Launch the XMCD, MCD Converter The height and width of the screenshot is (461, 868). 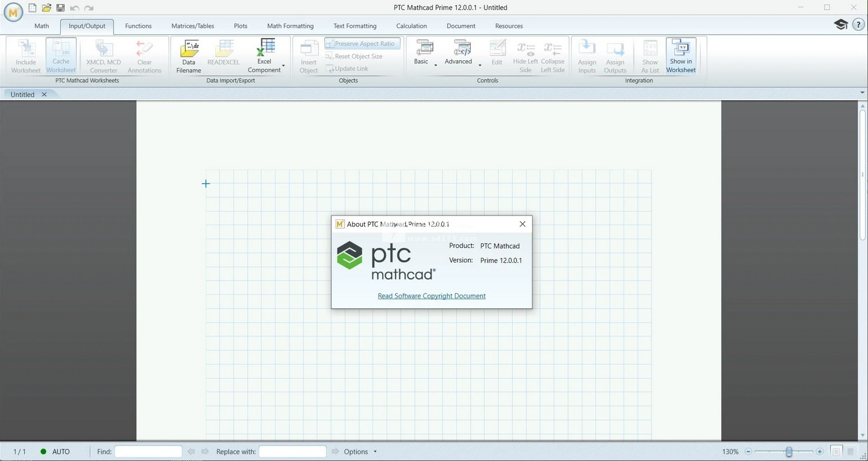pyautogui.click(x=104, y=56)
